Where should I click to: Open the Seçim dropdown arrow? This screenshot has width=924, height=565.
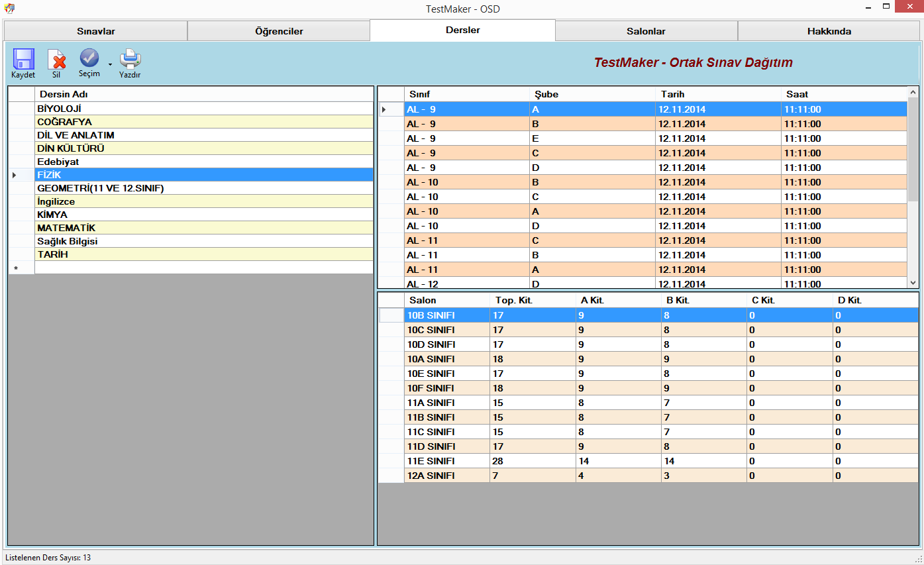(110, 65)
